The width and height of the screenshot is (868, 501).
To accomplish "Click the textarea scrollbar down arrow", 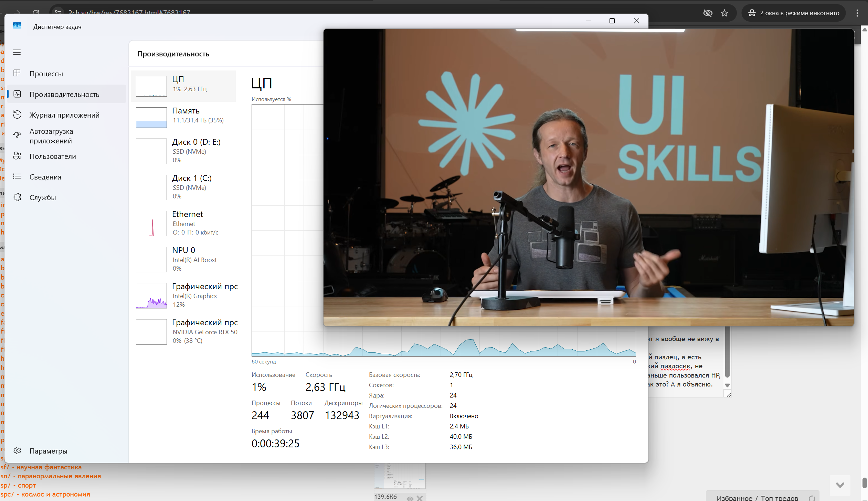I will tap(727, 385).
